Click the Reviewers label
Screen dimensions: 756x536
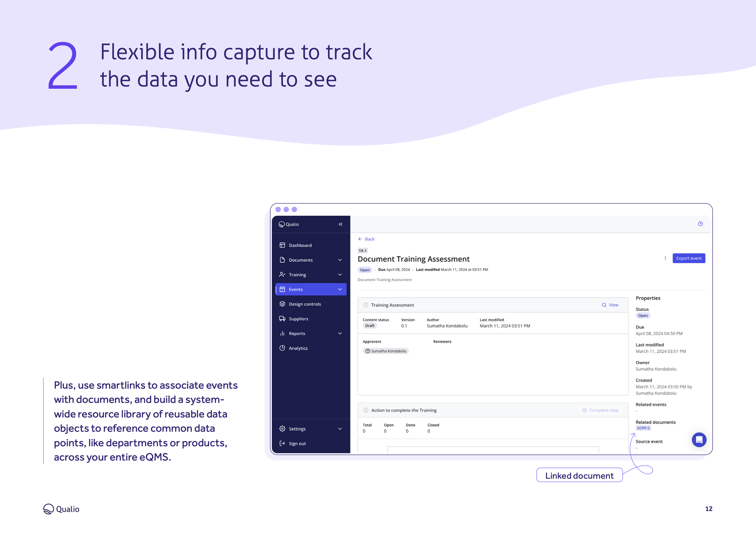point(442,342)
